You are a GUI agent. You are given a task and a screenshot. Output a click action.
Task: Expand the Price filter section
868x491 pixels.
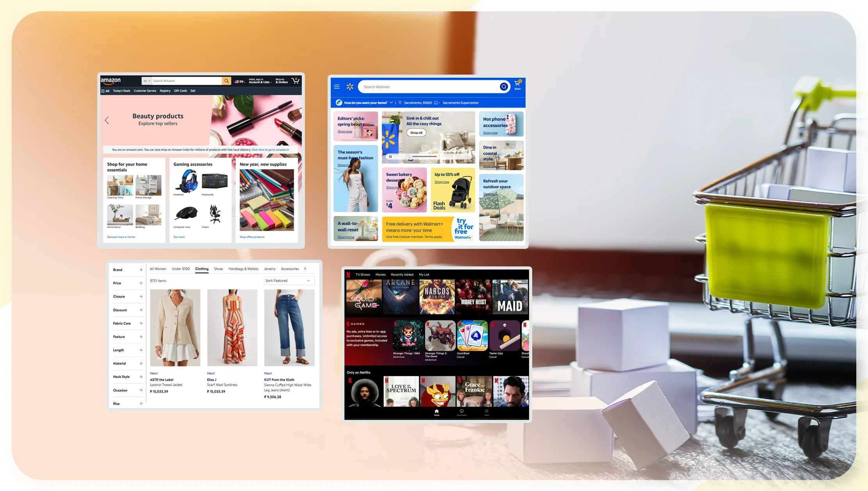click(141, 283)
